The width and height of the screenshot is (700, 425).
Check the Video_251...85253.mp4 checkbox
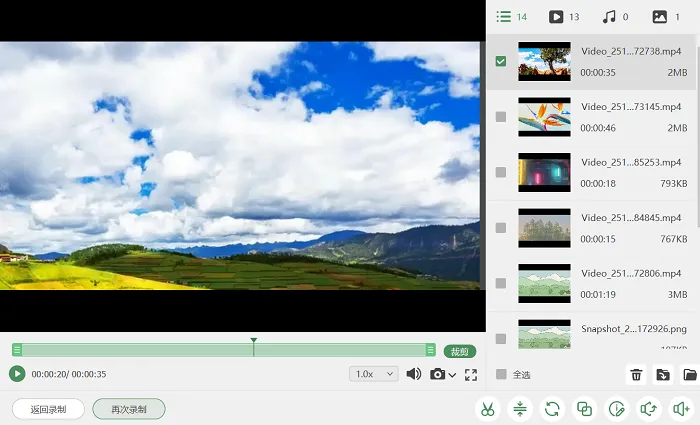tap(501, 172)
